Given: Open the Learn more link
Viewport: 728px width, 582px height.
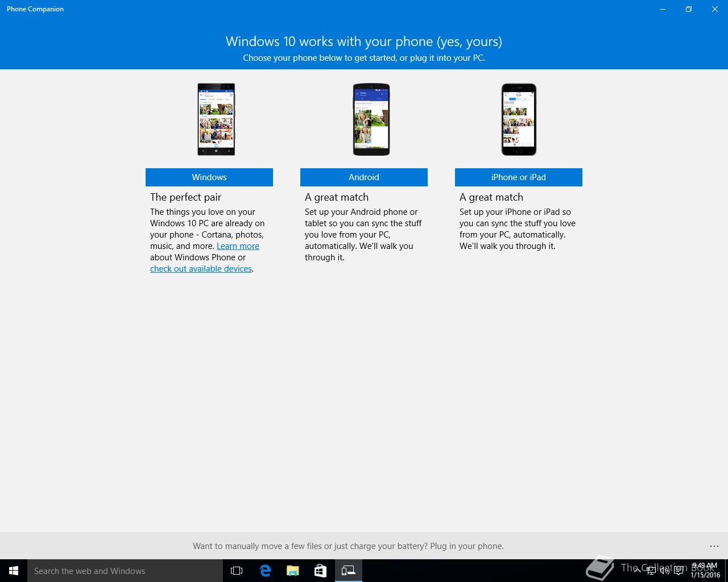Looking at the screenshot, I should [x=238, y=246].
